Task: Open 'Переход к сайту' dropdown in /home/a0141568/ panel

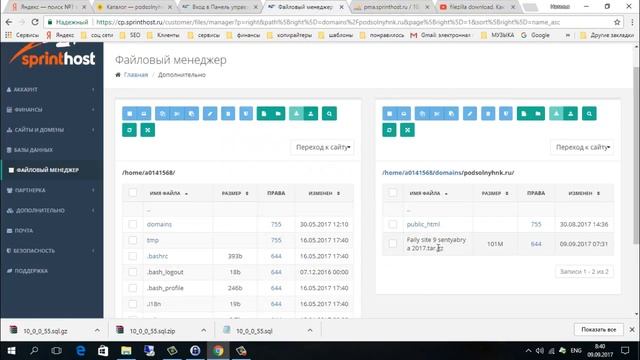Action: [x=322, y=147]
